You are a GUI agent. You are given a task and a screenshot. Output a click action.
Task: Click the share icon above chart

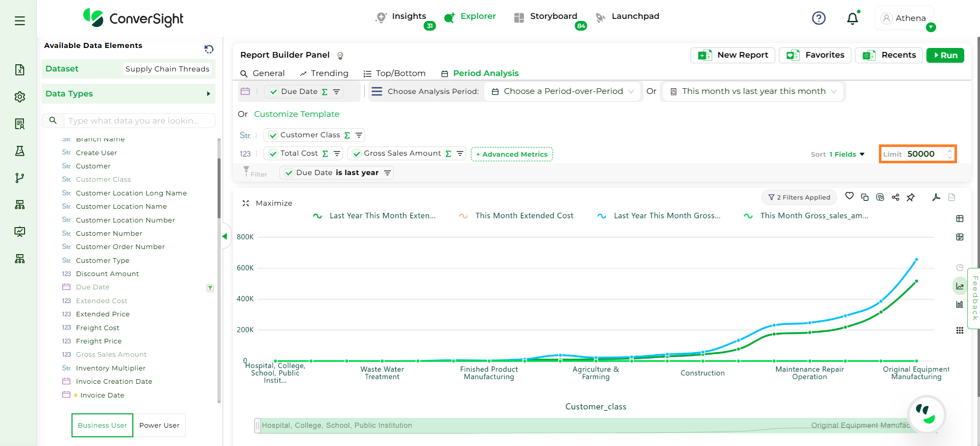[x=895, y=197]
